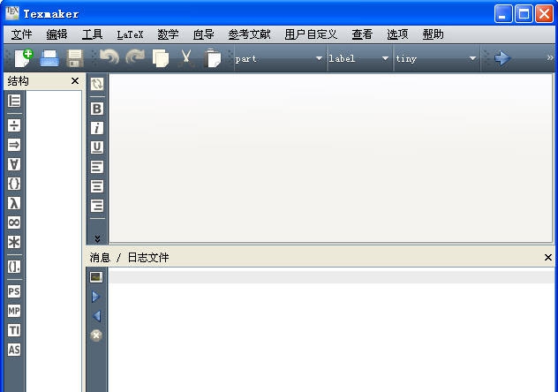Image resolution: width=558 pixels, height=392 pixels.
Task: Open the division operator symbols panel
Action: coord(14,125)
